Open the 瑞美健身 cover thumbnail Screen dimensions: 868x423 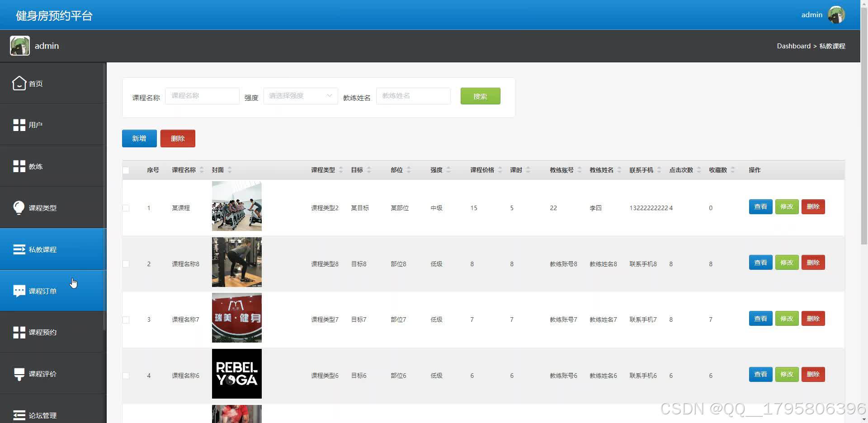[237, 318]
